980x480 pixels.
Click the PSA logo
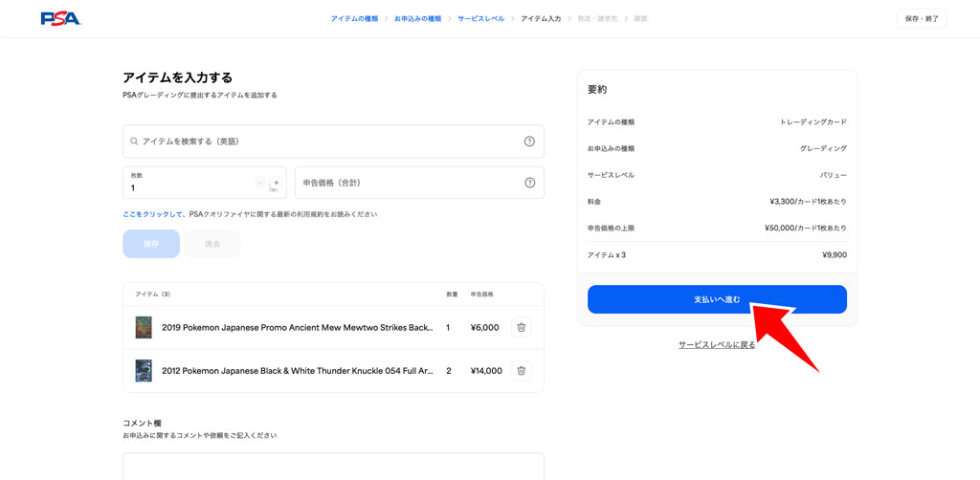pyautogui.click(x=60, y=19)
